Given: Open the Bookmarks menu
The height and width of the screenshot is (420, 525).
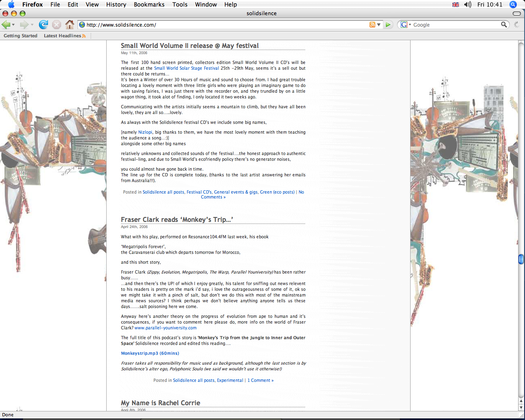Looking at the screenshot, I should tap(149, 5).
